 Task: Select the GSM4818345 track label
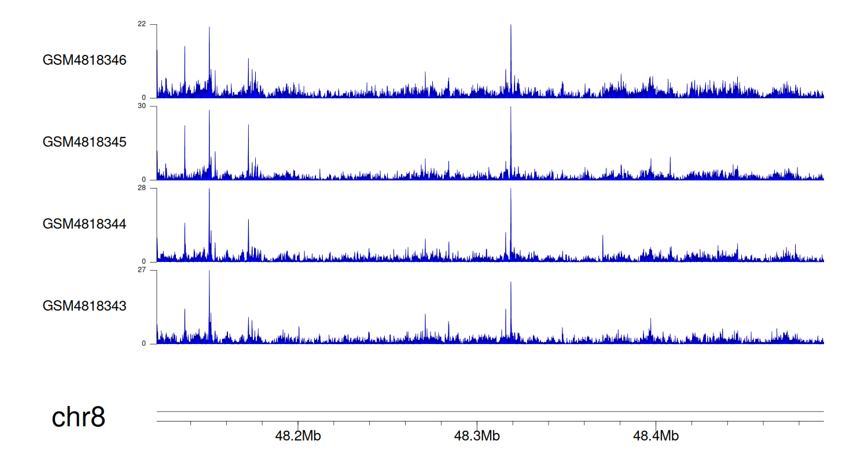pos(84,142)
